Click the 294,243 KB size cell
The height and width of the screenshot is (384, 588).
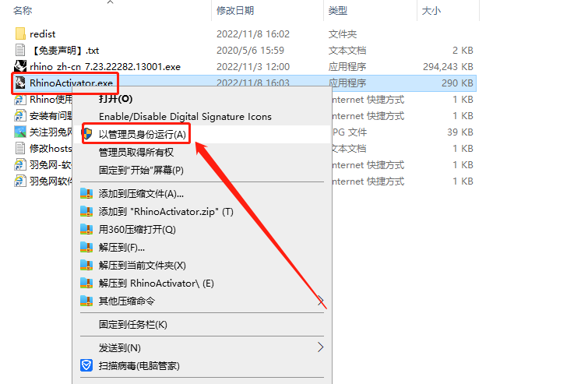448,67
